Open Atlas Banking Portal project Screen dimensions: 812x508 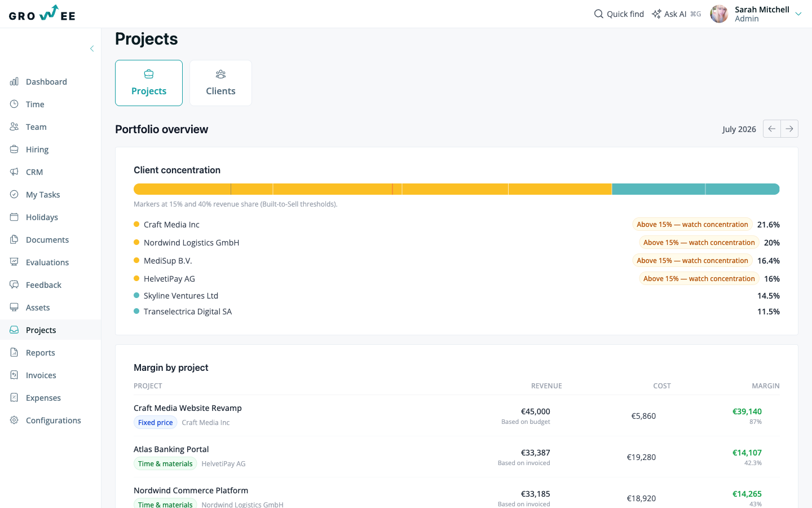[171, 449]
